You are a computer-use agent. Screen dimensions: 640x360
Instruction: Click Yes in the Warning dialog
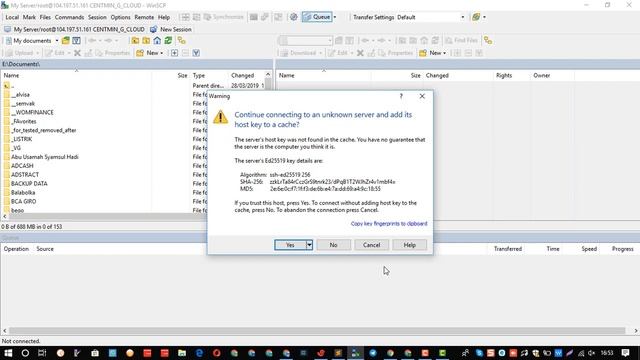290,245
